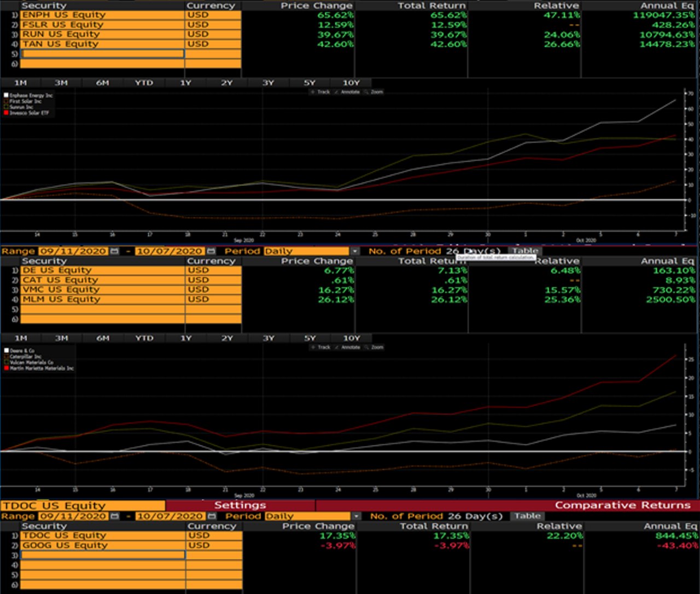
Task: Click the red Invesco Solar ETF legend swatch
Action: click(6, 113)
